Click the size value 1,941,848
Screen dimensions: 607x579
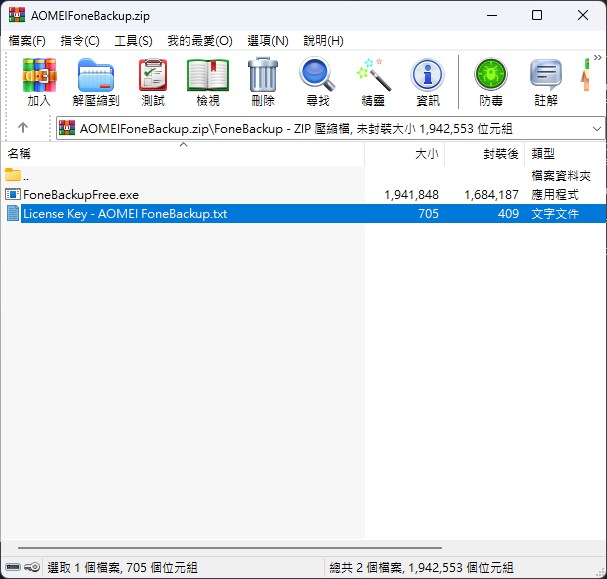(411, 195)
